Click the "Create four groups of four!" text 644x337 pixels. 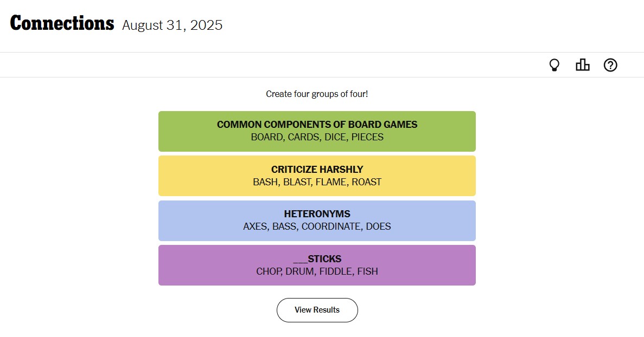tap(317, 94)
